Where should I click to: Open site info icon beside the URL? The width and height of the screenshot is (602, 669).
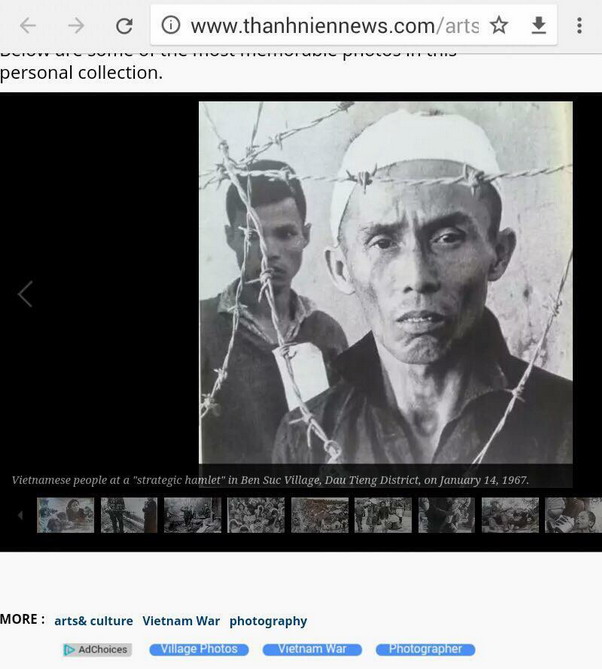pos(171,26)
